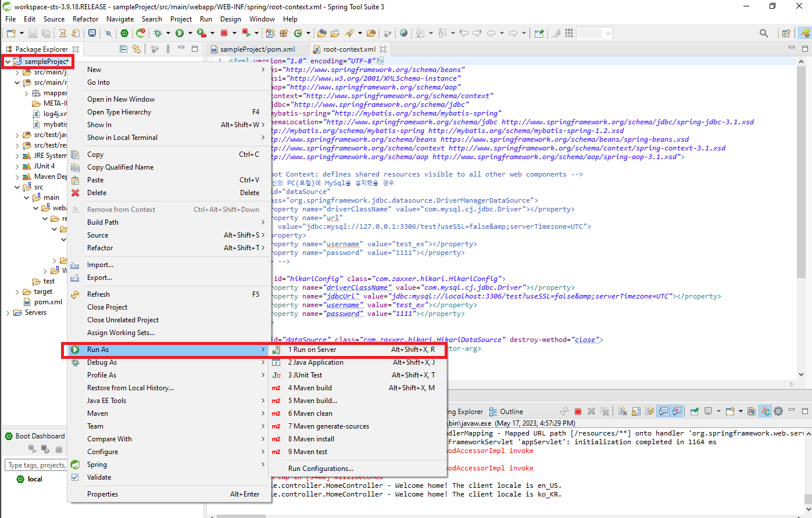The height and width of the screenshot is (518, 812).
Task: Click Close Project in context menu
Action: click(x=169, y=307)
